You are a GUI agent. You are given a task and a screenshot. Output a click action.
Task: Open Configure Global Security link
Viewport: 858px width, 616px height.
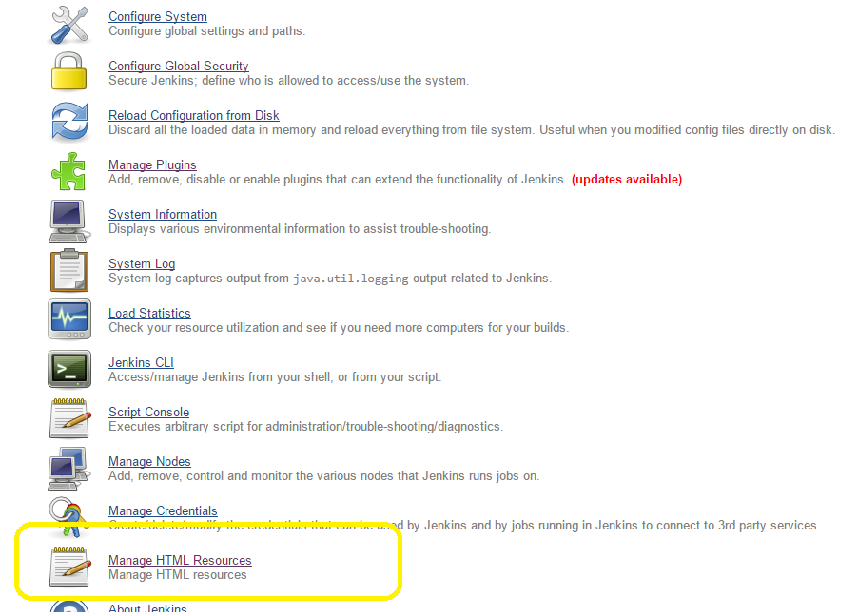179,66
